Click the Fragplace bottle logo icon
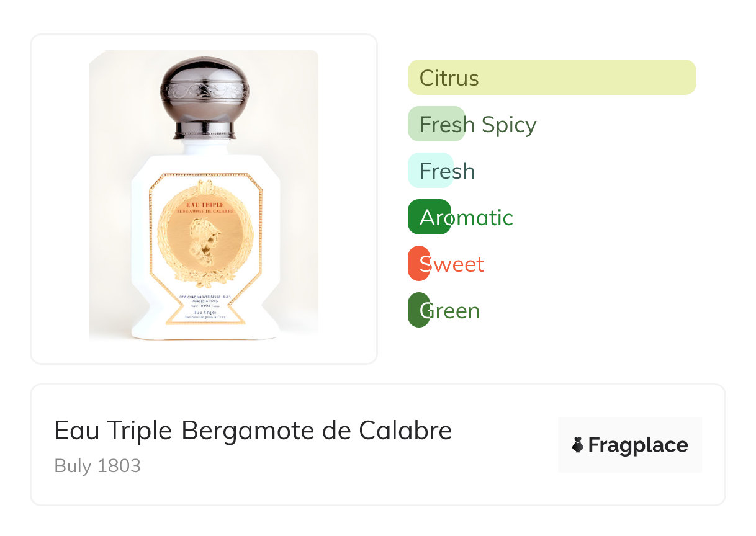 click(x=578, y=445)
